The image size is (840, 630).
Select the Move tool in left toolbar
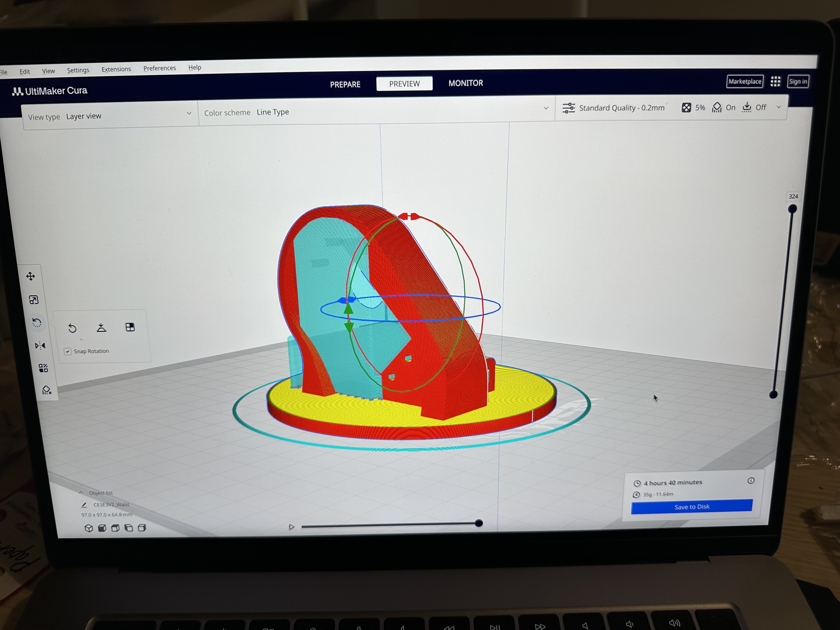tap(31, 276)
